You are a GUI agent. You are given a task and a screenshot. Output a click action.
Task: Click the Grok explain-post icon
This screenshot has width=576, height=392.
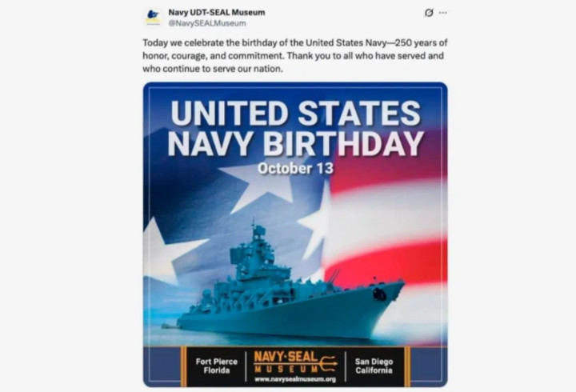tap(429, 13)
